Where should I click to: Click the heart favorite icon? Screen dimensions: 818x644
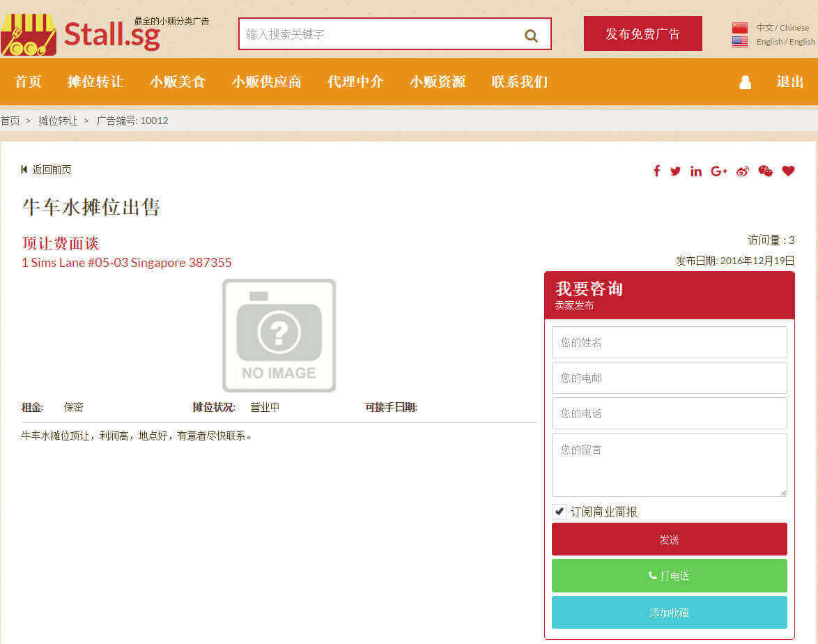pos(788,171)
